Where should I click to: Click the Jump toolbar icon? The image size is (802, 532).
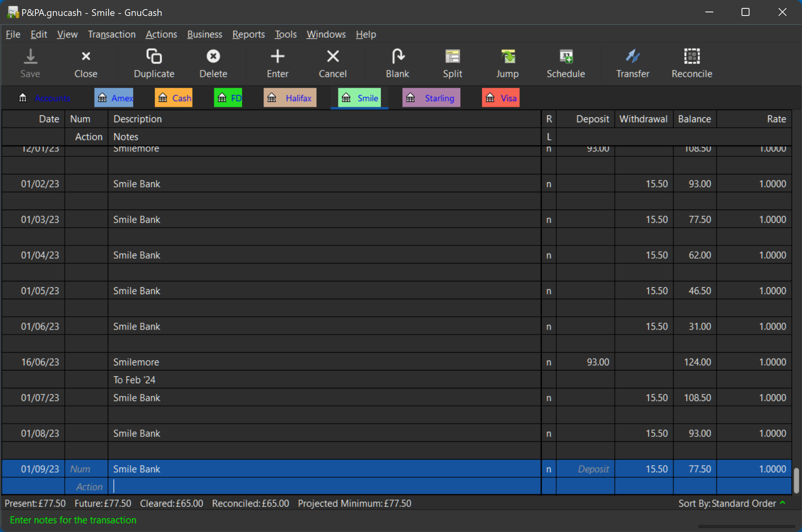point(508,57)
